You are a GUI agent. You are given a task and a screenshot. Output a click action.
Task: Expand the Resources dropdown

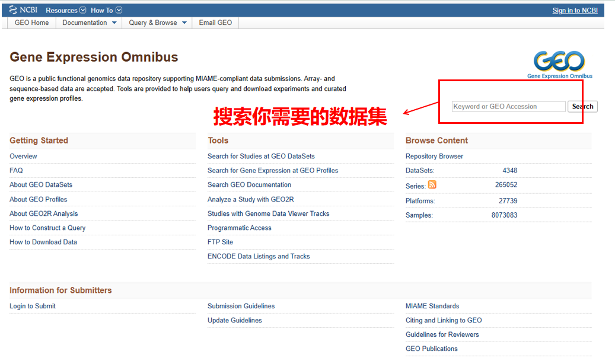(x=65, y=10)
